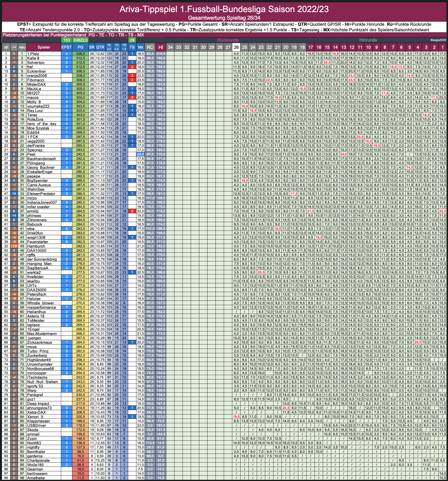Click the Rückrunde section label

coord(228,40)
